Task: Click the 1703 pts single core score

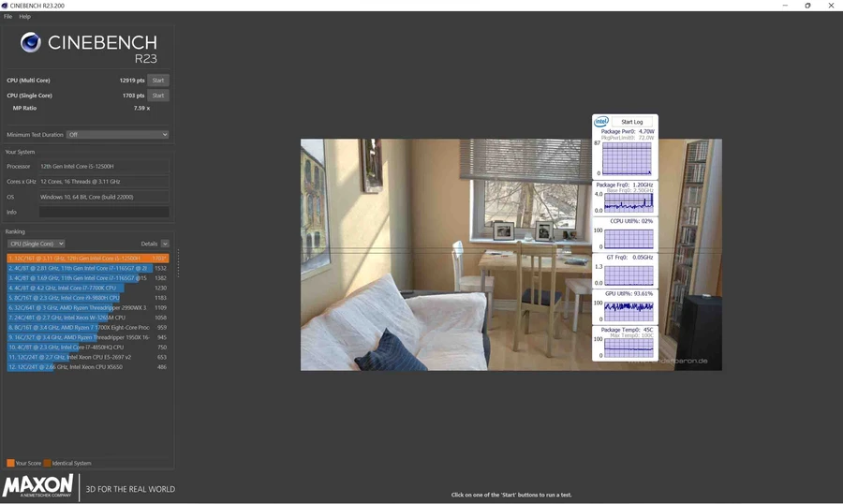Action: pyautogui.click(x=133, y=96)
